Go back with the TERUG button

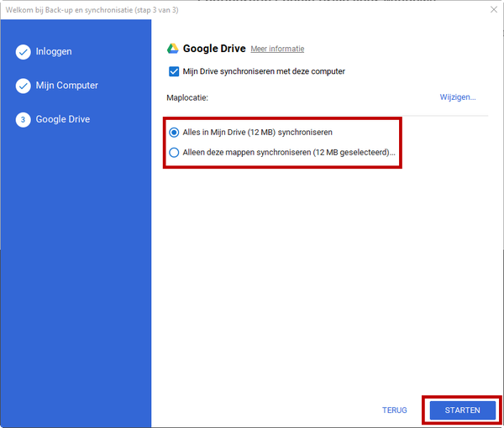pos(395,410)
